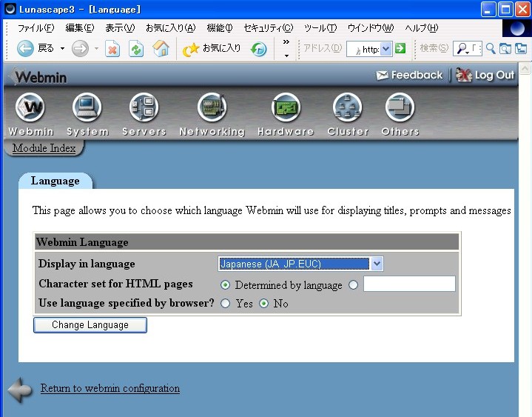Follow the Module Index link

pos(44,148)
